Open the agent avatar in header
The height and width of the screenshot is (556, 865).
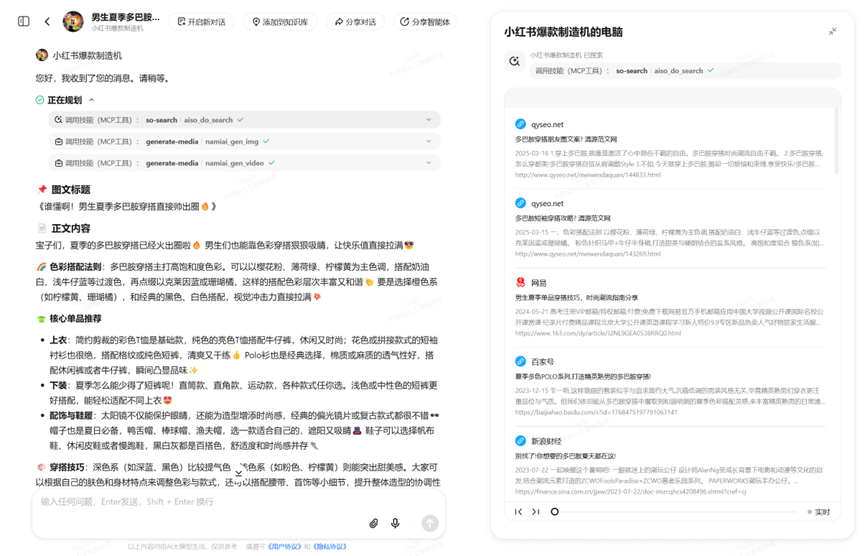point(73,22)
